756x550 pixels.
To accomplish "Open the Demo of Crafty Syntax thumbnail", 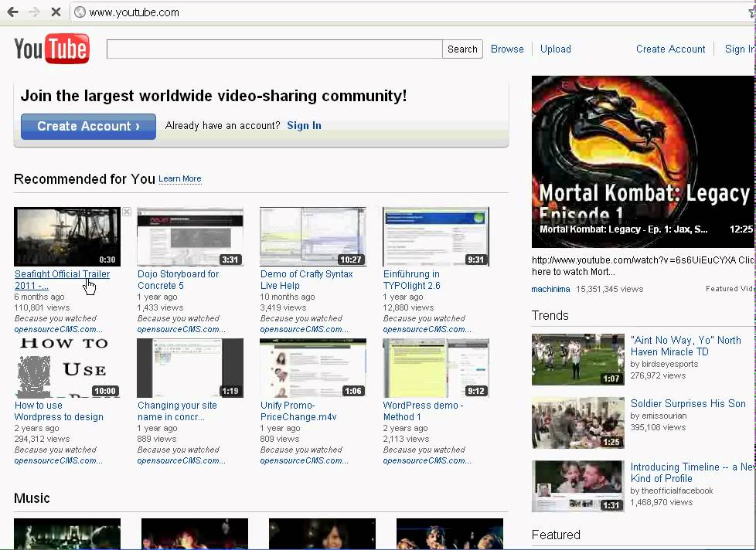I will tap(313, 236).
